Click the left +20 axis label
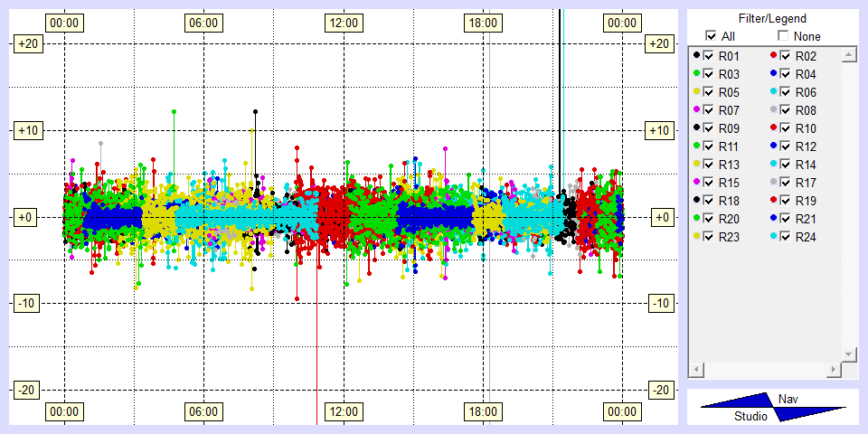 pyautogui.click(x=27, y=44)
